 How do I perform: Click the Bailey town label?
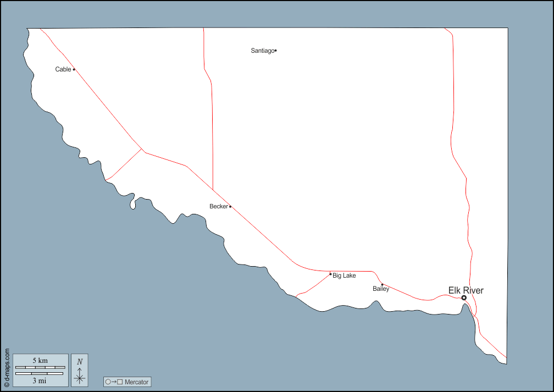(381, 289)
